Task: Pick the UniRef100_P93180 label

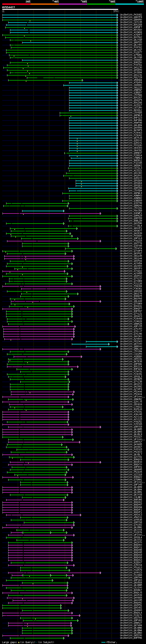Action: [x=131, y=145]
